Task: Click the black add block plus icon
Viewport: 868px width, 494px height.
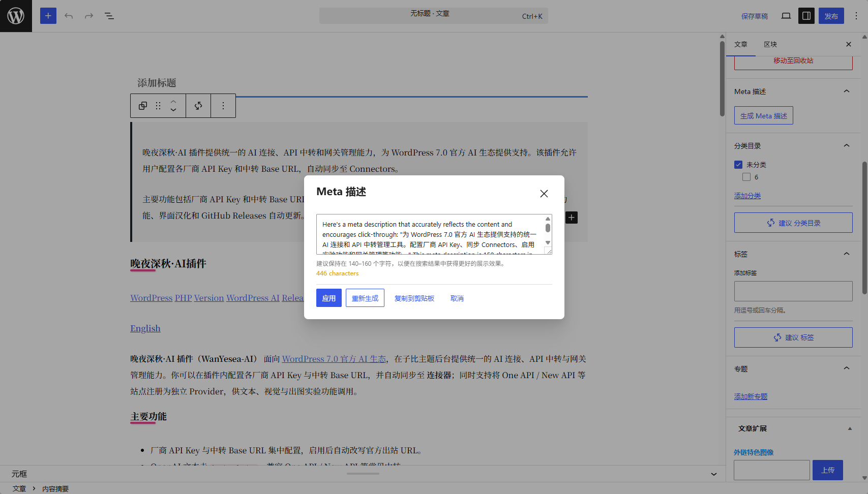Action: point(572,218)
